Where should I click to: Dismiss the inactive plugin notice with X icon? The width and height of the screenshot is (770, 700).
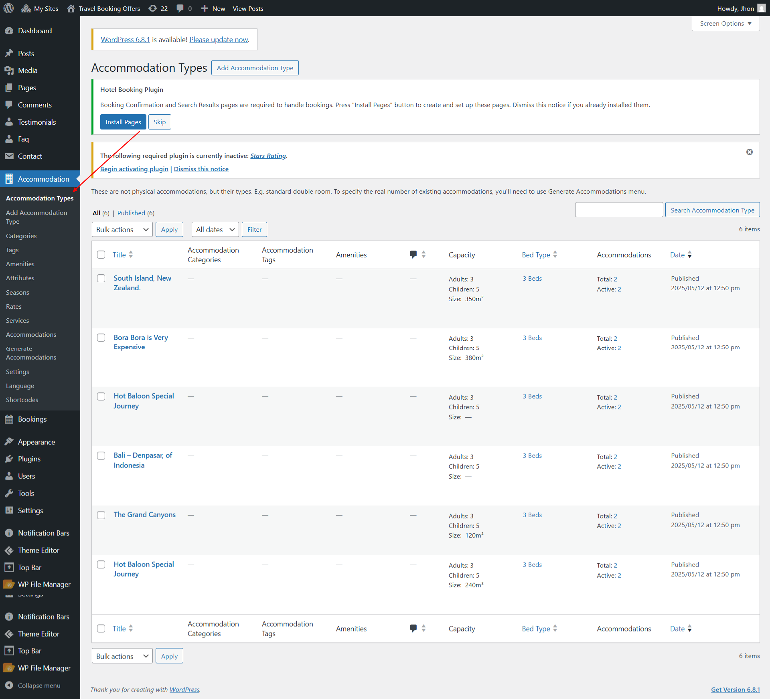tap(749, 152)
